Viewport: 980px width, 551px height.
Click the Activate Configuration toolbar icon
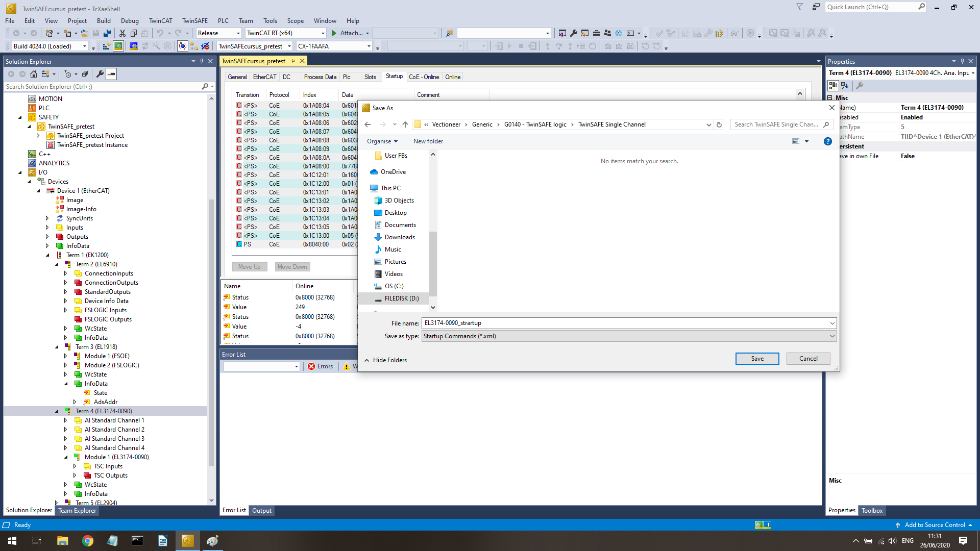click(106, 46)
